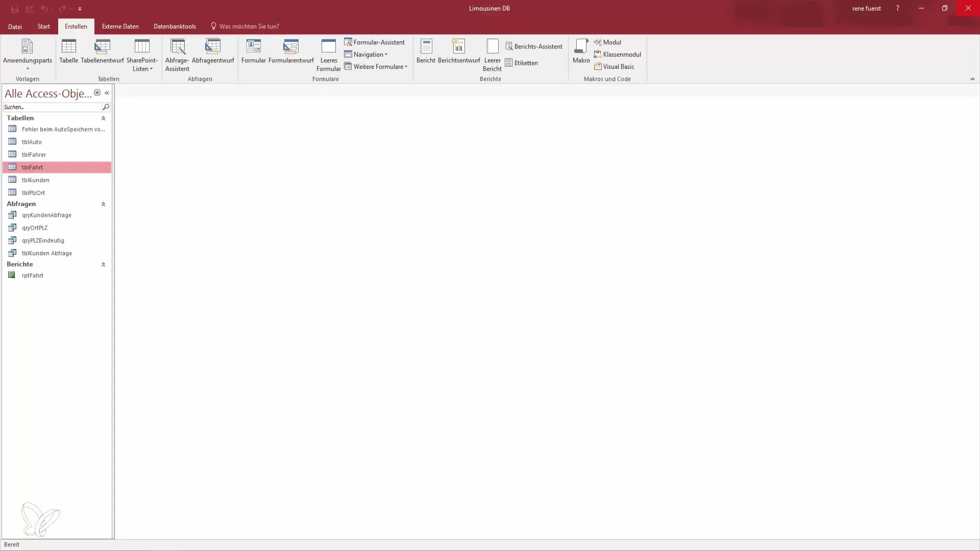Screen dimensions: 980x551
Task: Open the Help question mark
Action: click(x=897, y=9)
